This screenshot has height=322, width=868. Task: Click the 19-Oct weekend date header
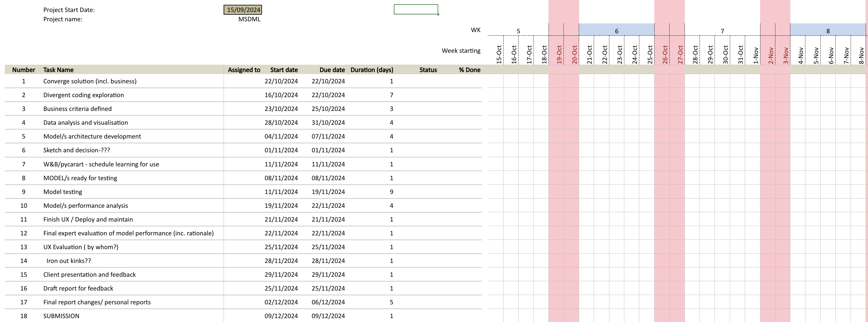tap(559, 54)
